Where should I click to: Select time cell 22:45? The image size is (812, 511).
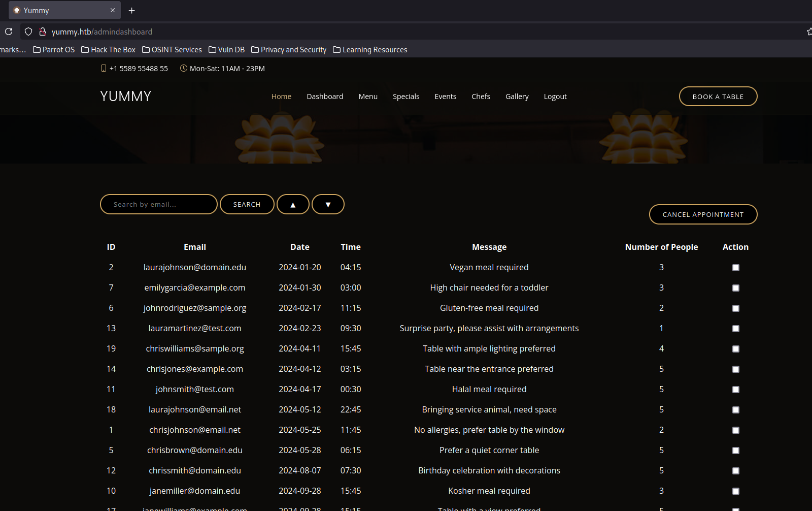[x=351, y=409]
